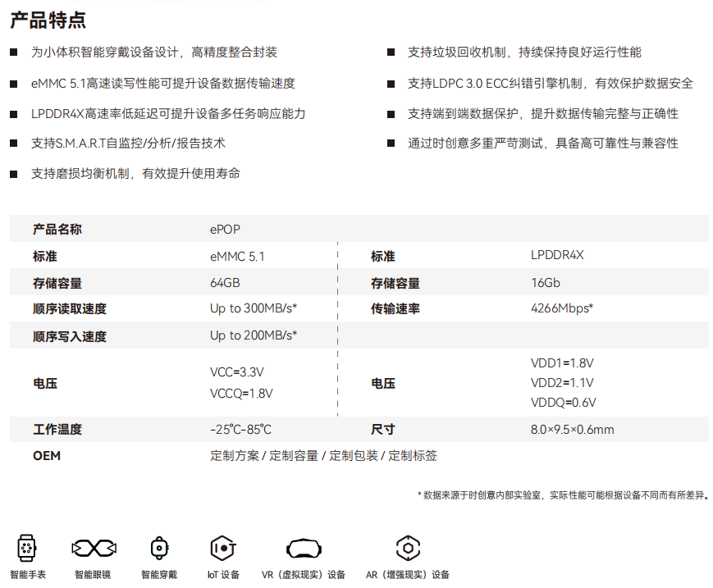Image resolution: width=713 pixels, height=588 pixels.
Task: Click the AR device hexagon icon
Action: pos(408,547)
